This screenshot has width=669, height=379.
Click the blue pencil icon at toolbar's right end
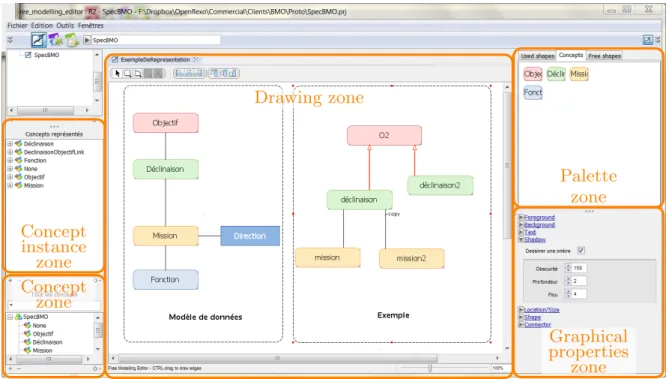click(648, 40)
